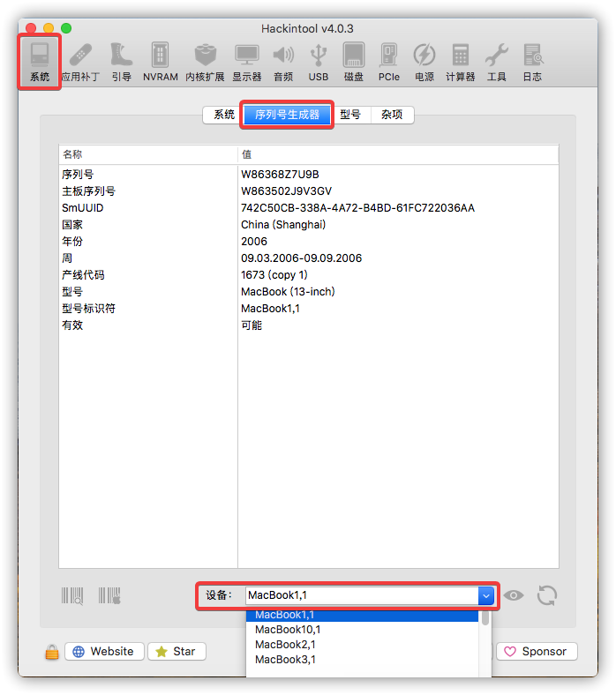Open the 音频 audio section
This screenshot has width=616, height=695.
click(283, 62)
